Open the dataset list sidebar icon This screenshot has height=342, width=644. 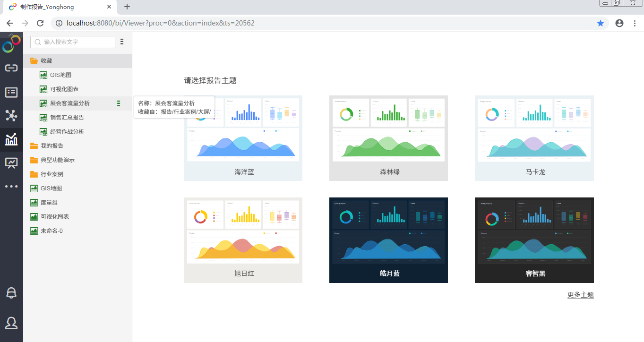(11, 92)
